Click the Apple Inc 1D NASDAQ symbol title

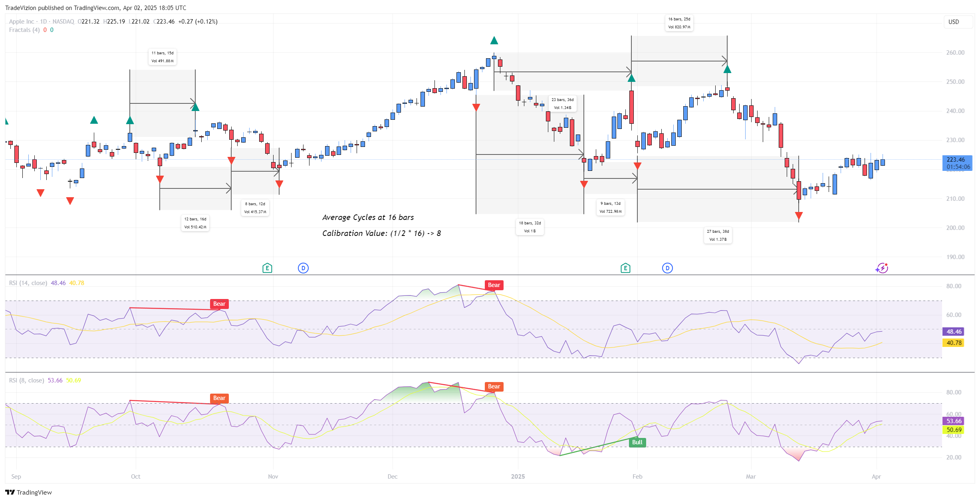coord(42,22)
